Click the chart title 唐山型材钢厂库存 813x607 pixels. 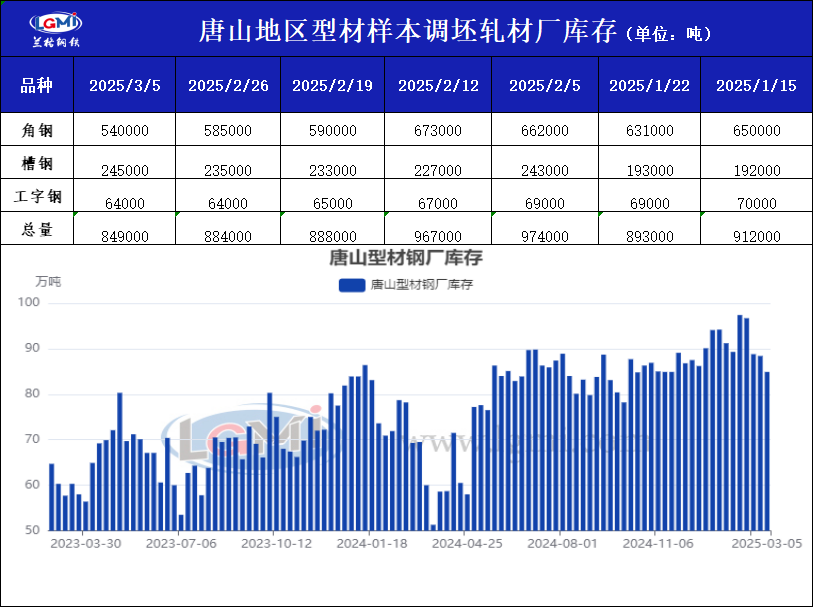pos(406,259)
